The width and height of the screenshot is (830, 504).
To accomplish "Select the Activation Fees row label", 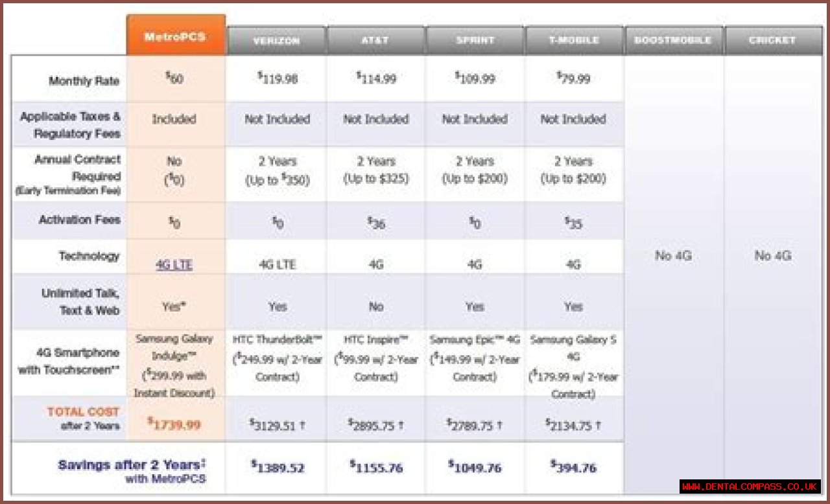I will [80, 220].
